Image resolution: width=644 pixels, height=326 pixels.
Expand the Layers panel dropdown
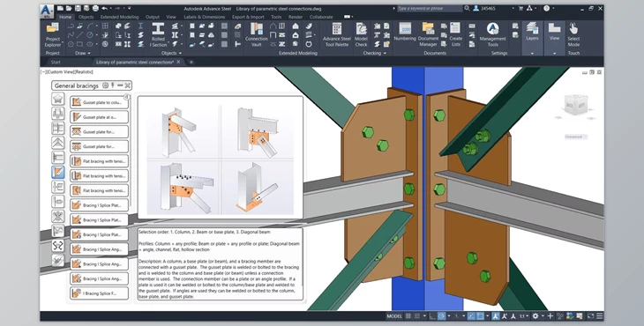coord(532,54)
